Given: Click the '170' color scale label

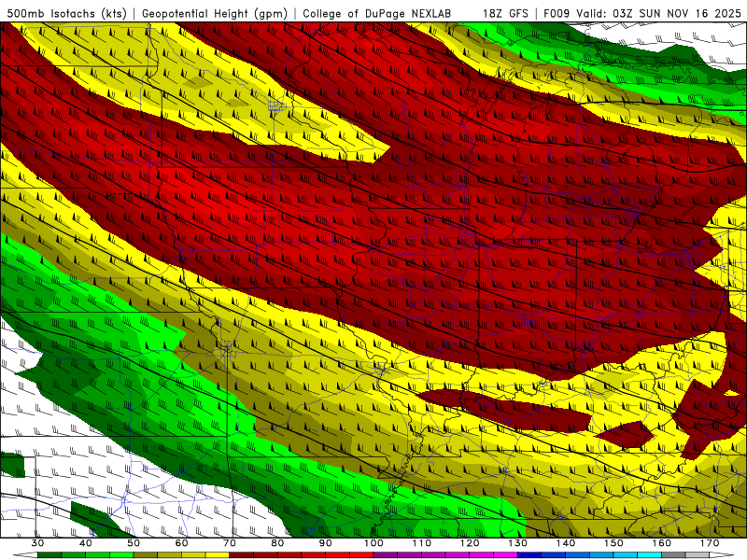Looking at the screenshot, I should click(x=710, y=543).
